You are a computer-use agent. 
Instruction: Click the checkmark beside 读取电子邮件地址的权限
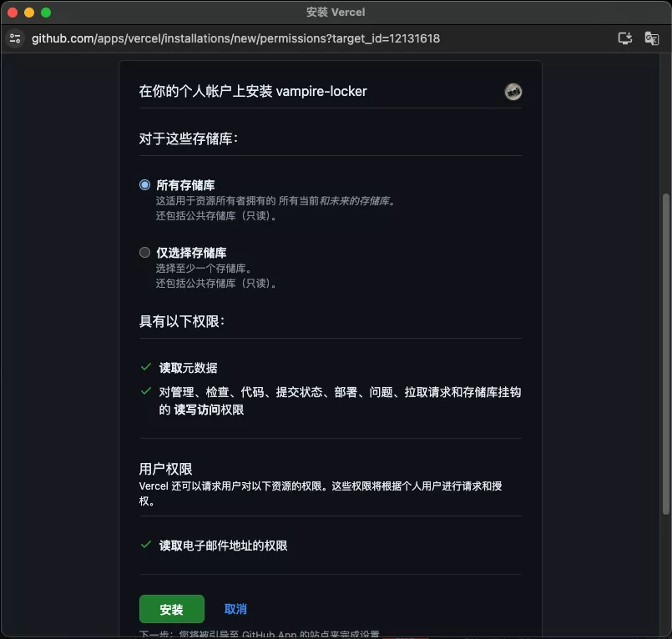tap(146, 545)
